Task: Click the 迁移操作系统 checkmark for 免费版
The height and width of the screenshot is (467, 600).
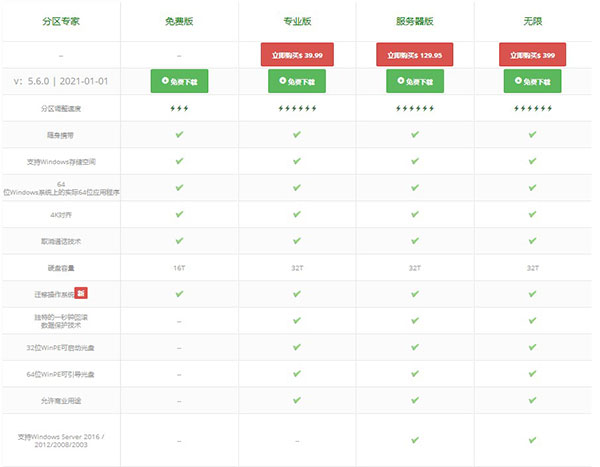Action: (179, 294)
